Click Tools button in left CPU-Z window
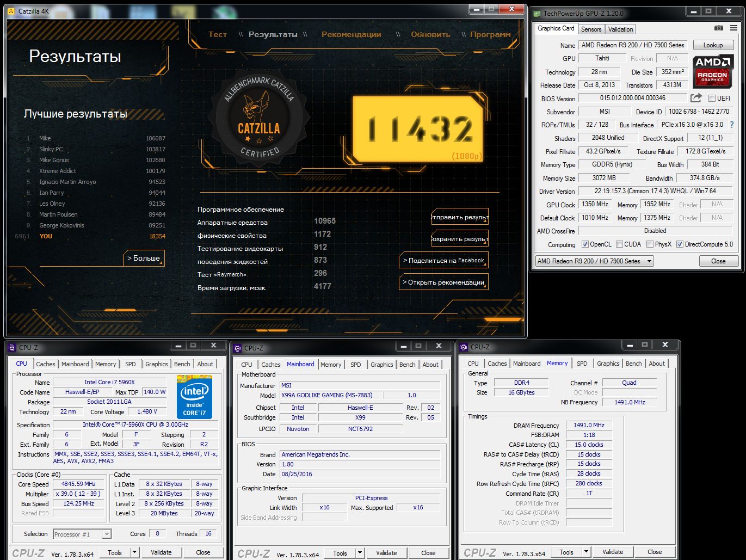The image size is (746, 560). (115, 552)
